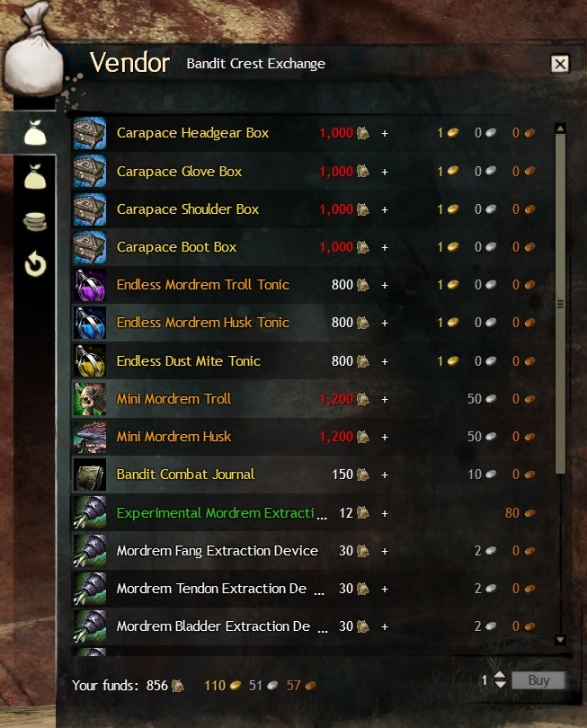Increase purchase quantity with up arrow
This screenshot has width=587, height=728.
pos(500,676)
